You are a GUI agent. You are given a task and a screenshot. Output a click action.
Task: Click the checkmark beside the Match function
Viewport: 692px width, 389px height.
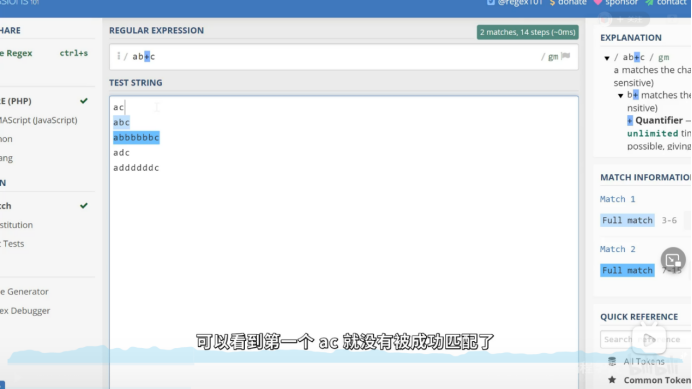pos(84,205)
